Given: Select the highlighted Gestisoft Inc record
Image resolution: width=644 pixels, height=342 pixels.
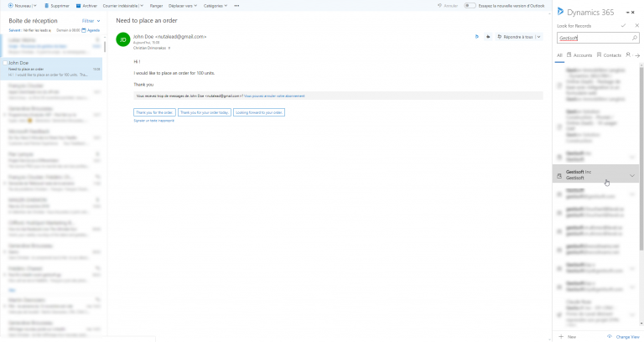Looking at the screenshot, I should click(x=595, y=174).
